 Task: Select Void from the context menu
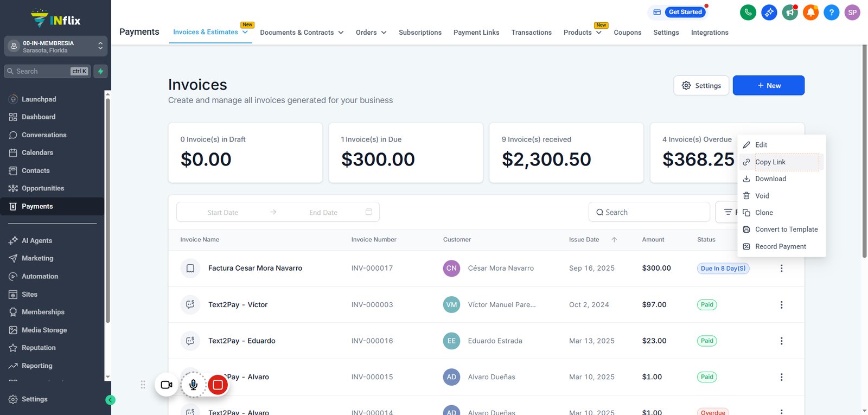click(x=781, y=196)
